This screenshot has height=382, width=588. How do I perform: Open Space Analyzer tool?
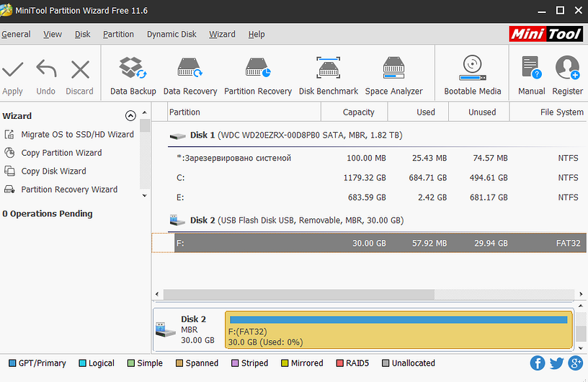point(393,69)
